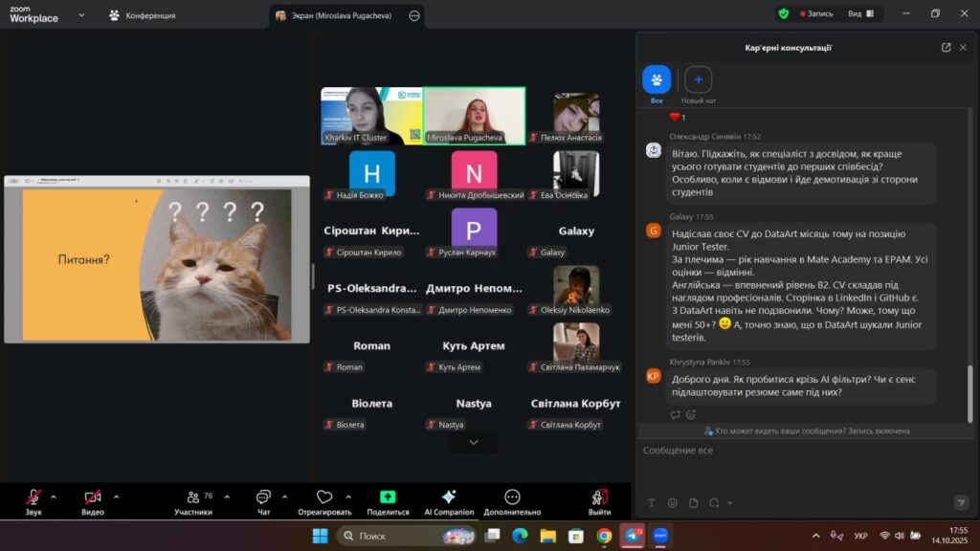
Task: Open the Участники participants list
Action: pos(193,497)
